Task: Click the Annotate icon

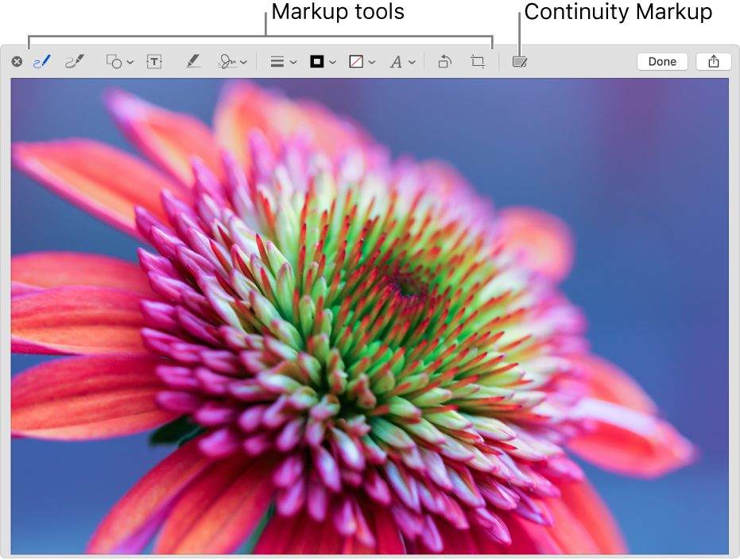Action: (x=518, y=61)
